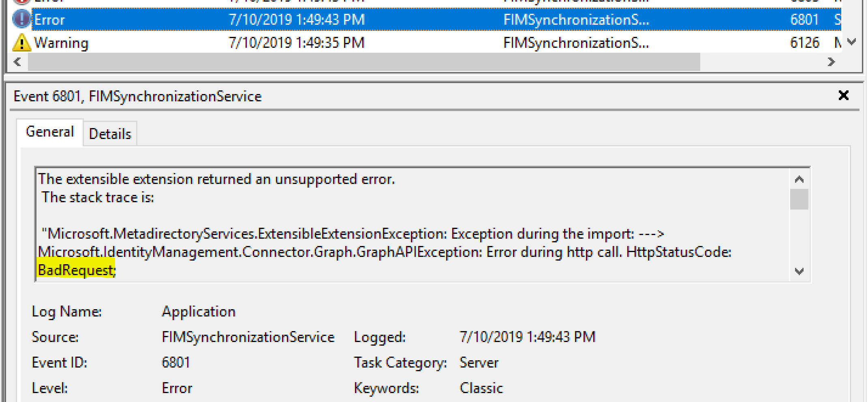
Task: Click the yellow warning triangle icon
Action: click(x=21, y=43)
